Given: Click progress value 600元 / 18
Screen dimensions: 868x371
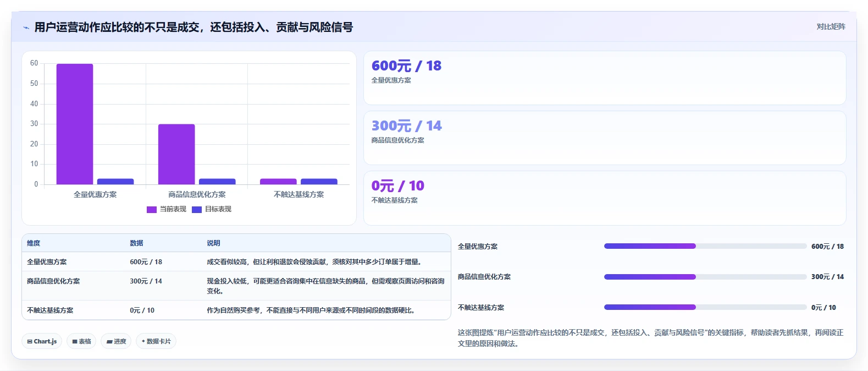Looking at the screenshot, I should point(827,247).
